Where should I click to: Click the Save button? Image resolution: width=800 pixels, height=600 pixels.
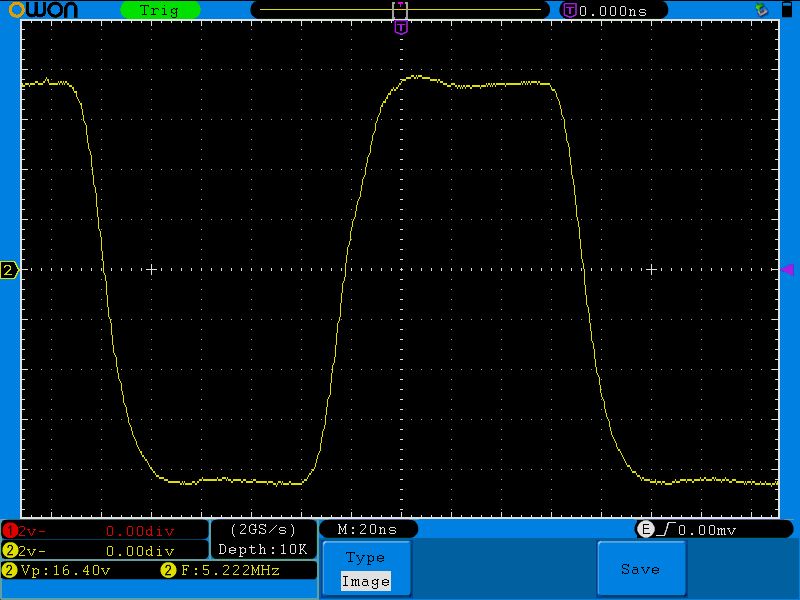pyautogui.click(x=641, y=569)
